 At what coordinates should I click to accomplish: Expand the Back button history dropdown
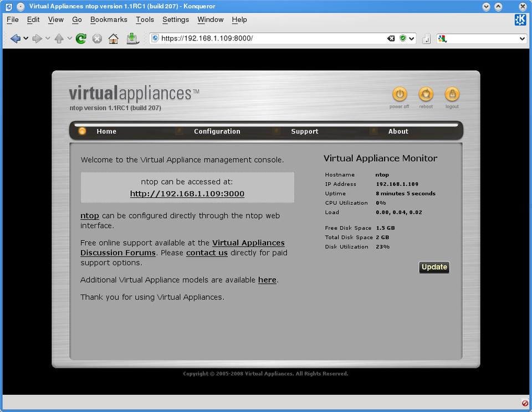pos(26,39)
